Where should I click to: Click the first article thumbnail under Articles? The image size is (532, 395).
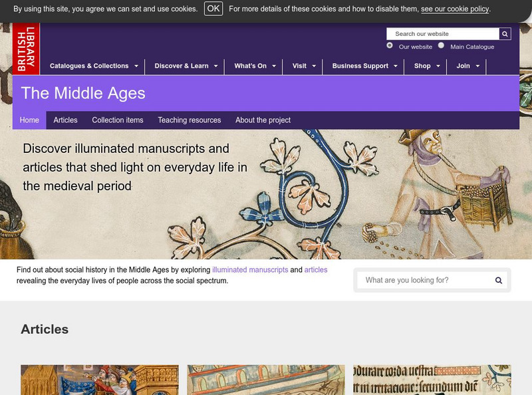(x=100, y=380)
